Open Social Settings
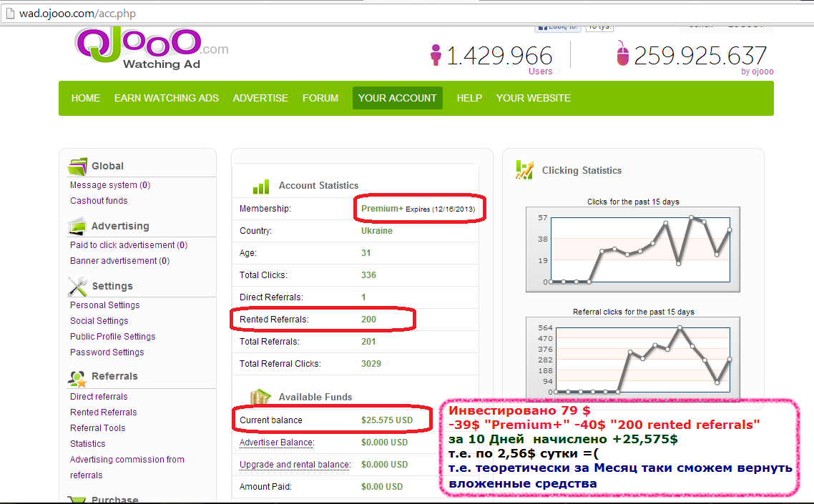 [99, 321]
